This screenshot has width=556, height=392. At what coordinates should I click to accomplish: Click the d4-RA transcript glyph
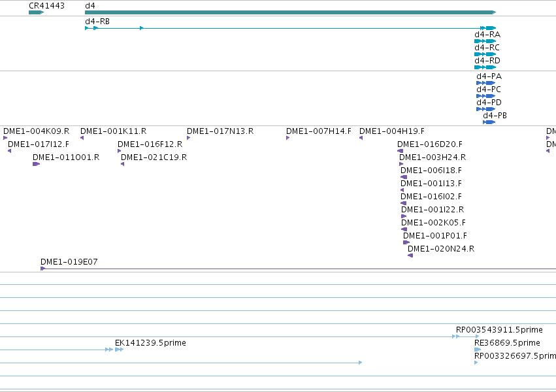pos(485,41)
